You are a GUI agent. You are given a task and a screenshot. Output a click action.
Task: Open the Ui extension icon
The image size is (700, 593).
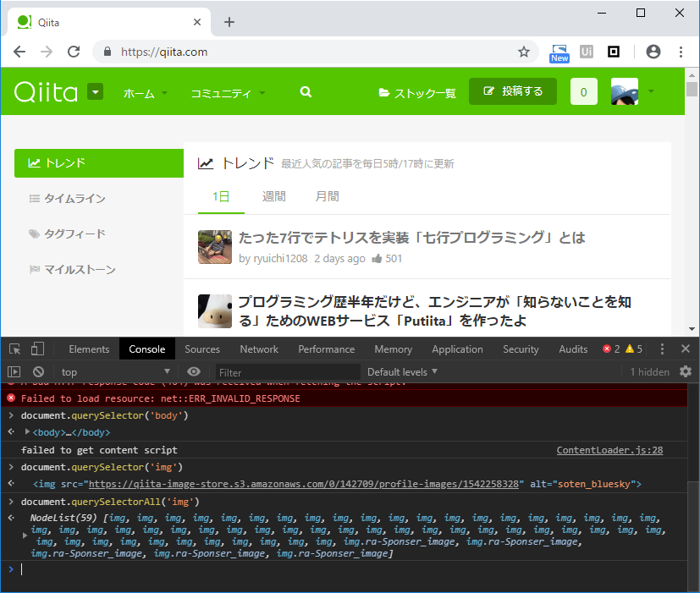point(587,52)
